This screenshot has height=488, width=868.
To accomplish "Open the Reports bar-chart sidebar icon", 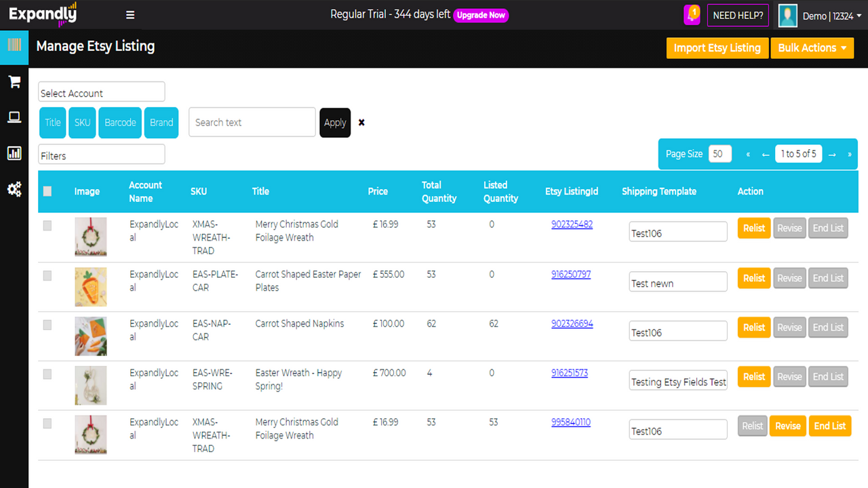I will pyautogui.click(x=14, y=153).
